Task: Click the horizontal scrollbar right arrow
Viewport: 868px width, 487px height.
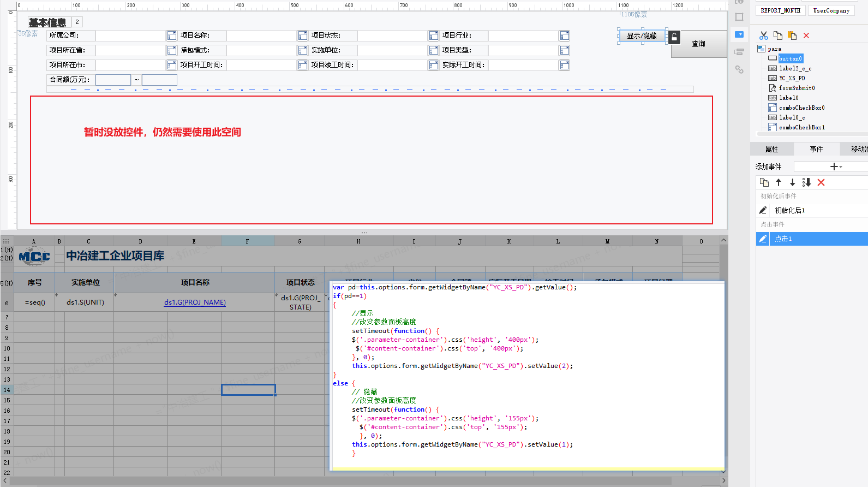Action: coord(723,481)
